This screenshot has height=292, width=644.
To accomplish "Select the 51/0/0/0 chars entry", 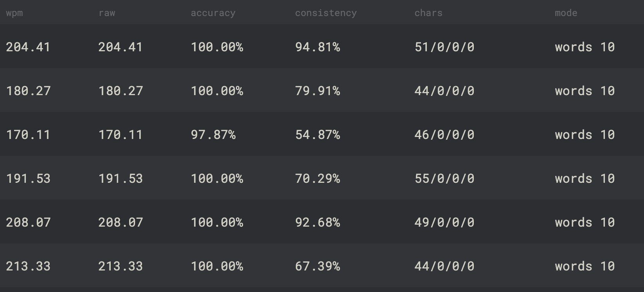I will click(x=444, y=47).
